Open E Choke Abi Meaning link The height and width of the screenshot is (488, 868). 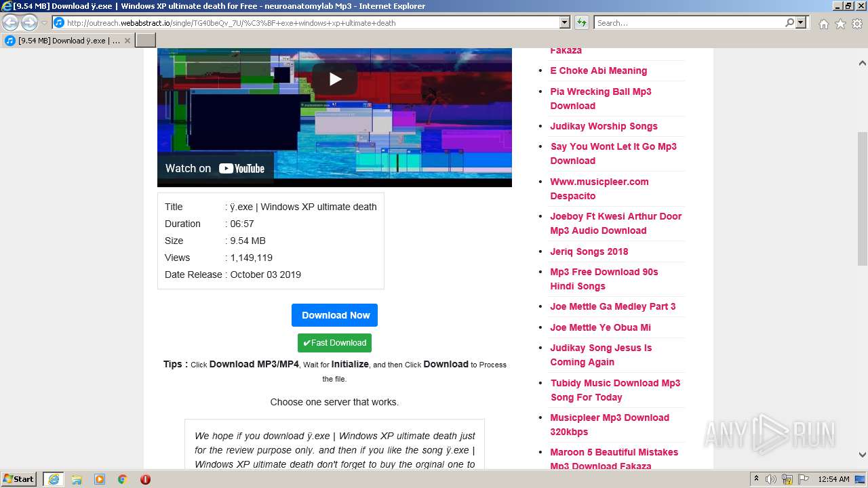[x=598, y=70]
